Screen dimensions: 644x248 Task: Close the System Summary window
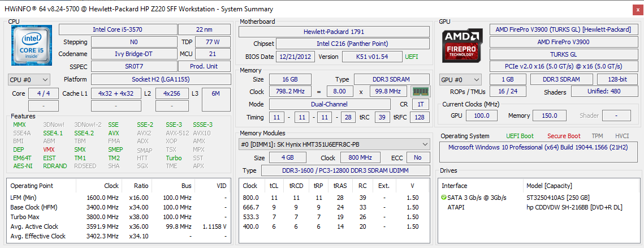click(x=637, y=10)
